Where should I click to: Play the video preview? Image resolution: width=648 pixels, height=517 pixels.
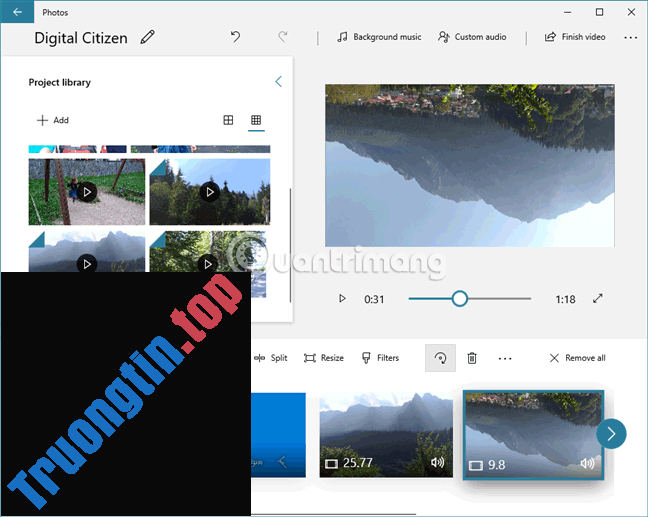click(342, 298)
